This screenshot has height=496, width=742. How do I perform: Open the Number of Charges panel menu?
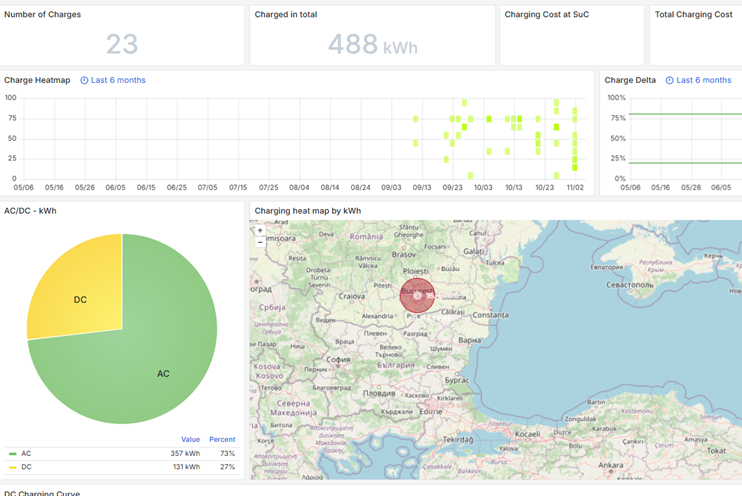[x=43, y=15]
